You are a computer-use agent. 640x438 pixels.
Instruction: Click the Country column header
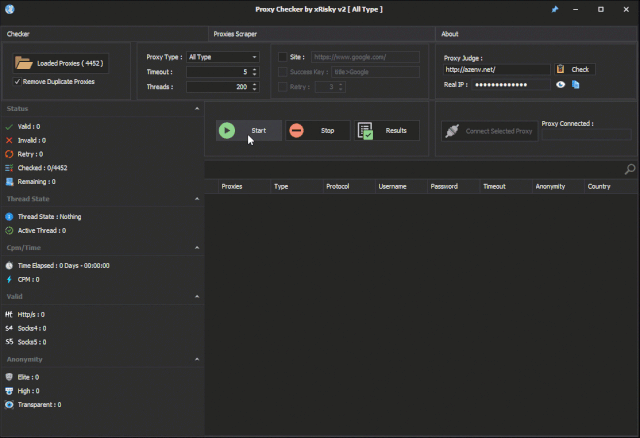(x=599, y=186)
